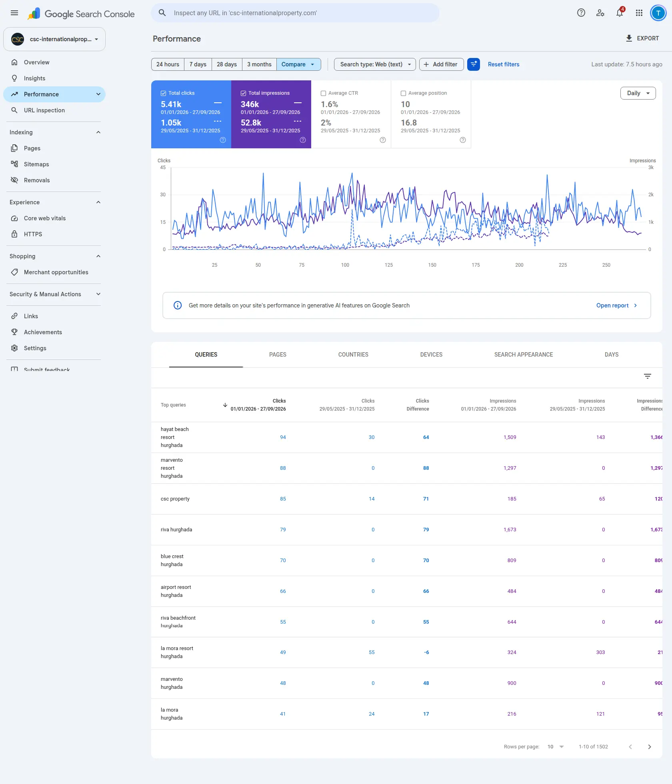Click the URL inspection search field
The image size is (672, 784).
coord(295,13)
